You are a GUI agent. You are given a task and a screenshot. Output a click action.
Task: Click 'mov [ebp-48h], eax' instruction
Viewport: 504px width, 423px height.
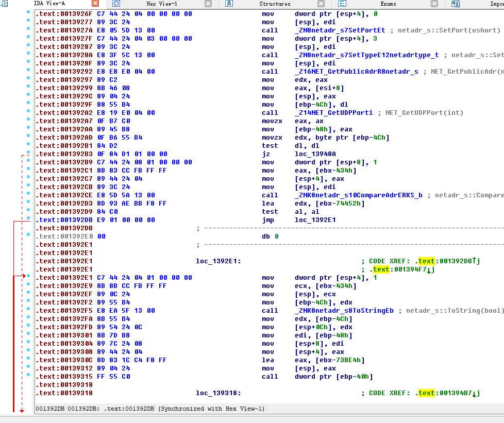coord(307,129)
